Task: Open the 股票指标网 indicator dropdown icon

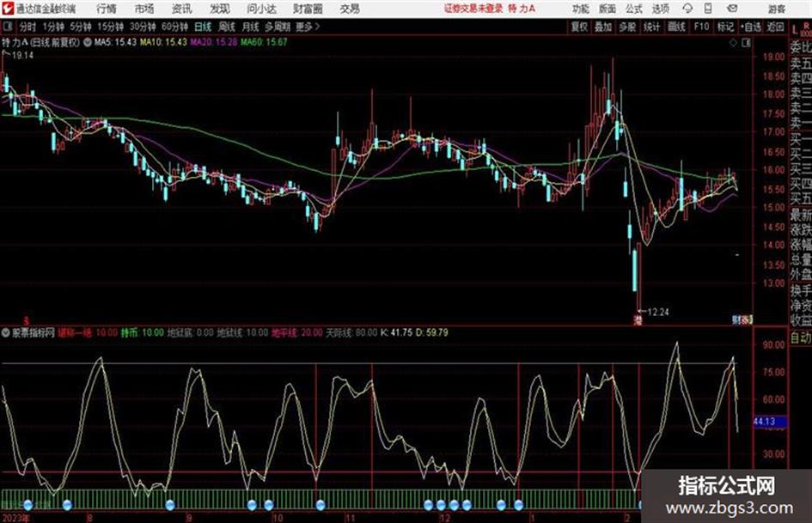Action: pos(6,332)
